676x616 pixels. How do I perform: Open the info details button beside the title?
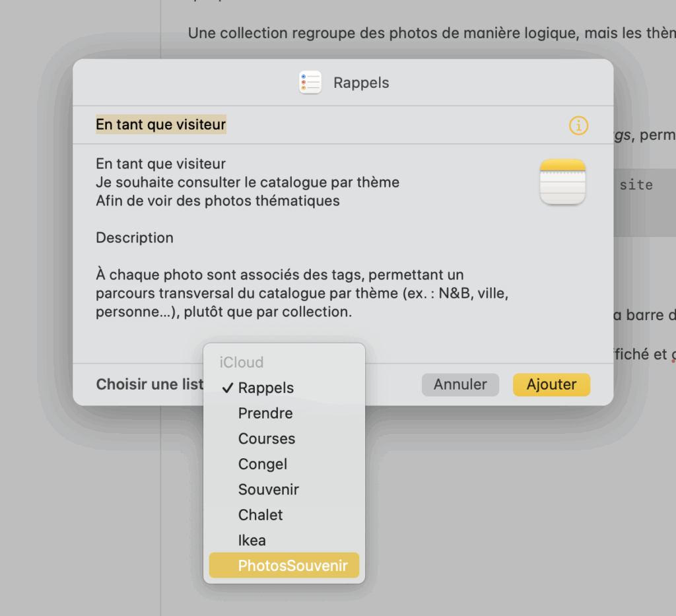(578, 125)
